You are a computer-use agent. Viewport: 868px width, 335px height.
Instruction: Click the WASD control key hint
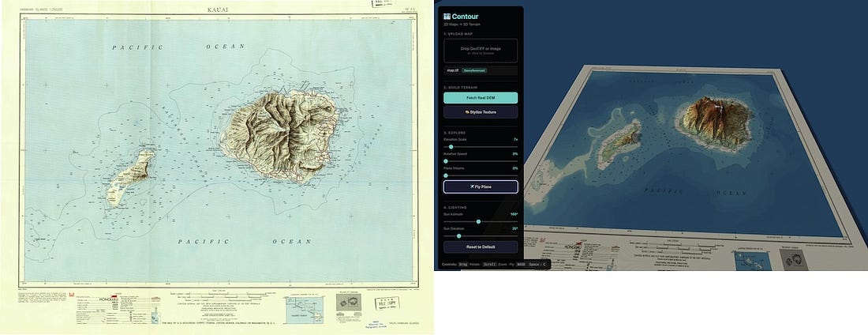[x=521, y=265]
